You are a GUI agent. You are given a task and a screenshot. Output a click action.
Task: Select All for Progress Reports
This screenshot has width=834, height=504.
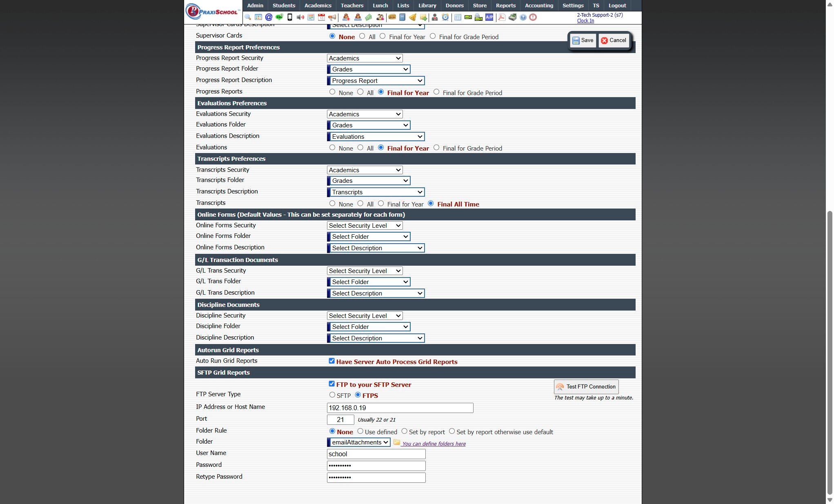(x=360, y=92)
